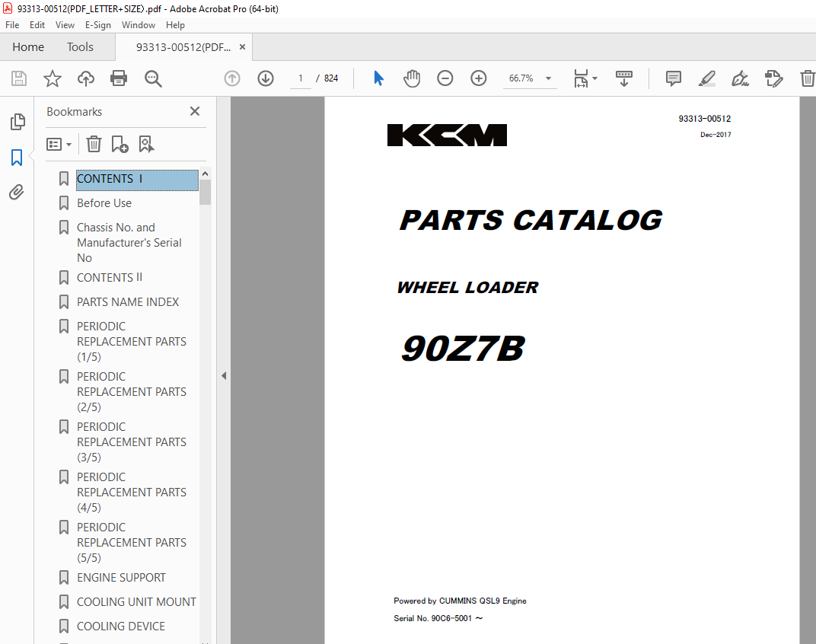This screenshot has width=816, height=644.
Task: Select the Highlight text pen tool
Action: (x=706, y=78)
